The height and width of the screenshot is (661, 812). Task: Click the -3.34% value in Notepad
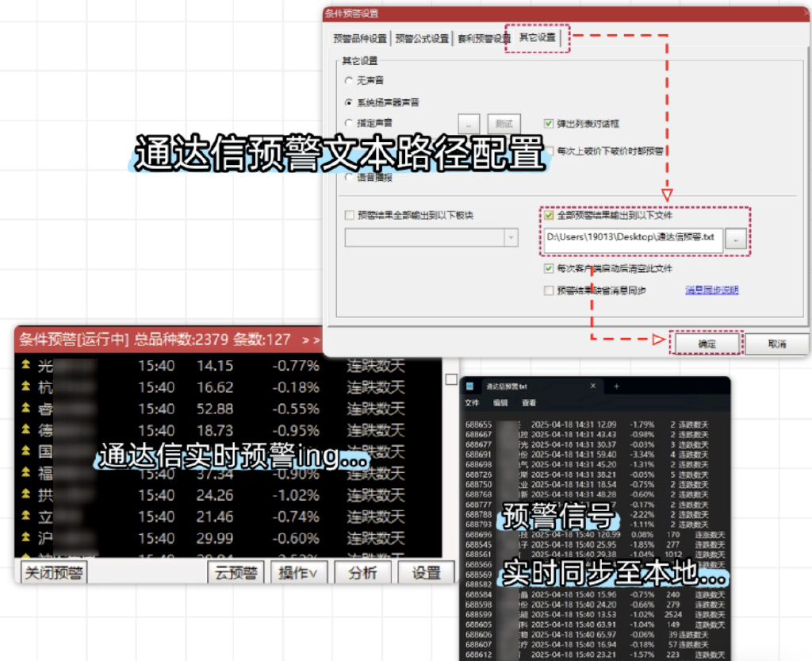click(x=642, y=455)
